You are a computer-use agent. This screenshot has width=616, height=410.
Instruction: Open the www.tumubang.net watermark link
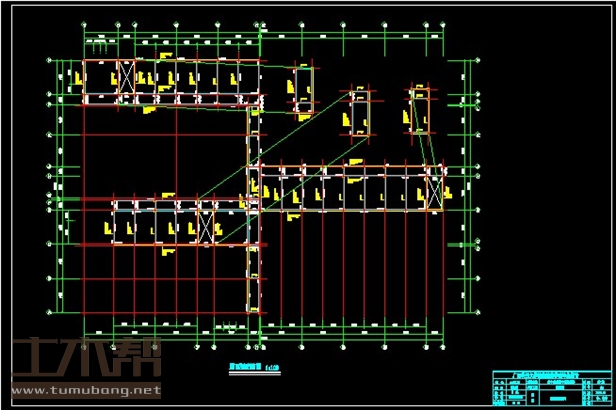(85, 390)
